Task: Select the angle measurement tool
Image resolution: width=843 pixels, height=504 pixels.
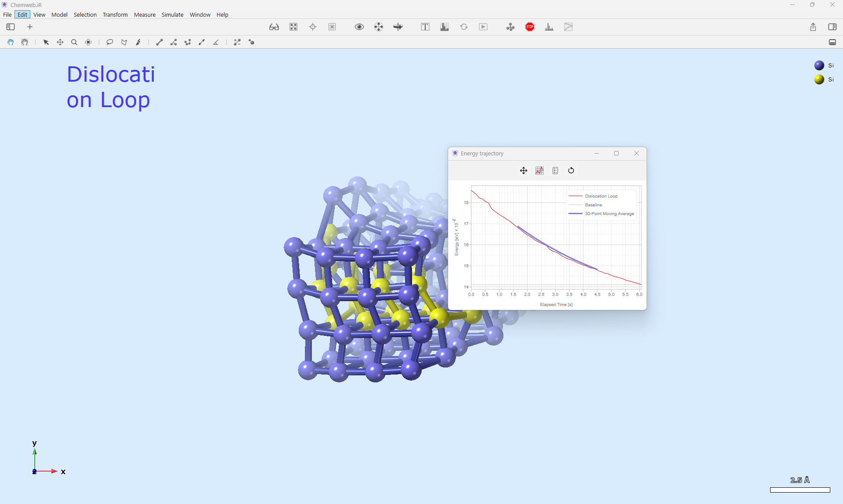Action: [216, 42]
